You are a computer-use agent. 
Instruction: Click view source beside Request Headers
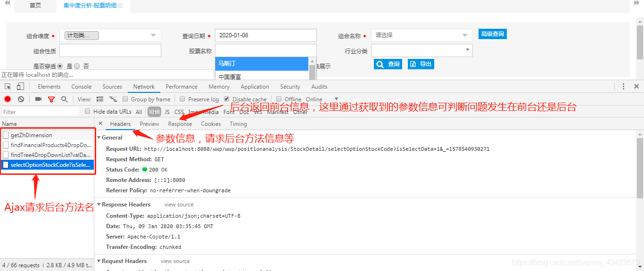(175, 261)
